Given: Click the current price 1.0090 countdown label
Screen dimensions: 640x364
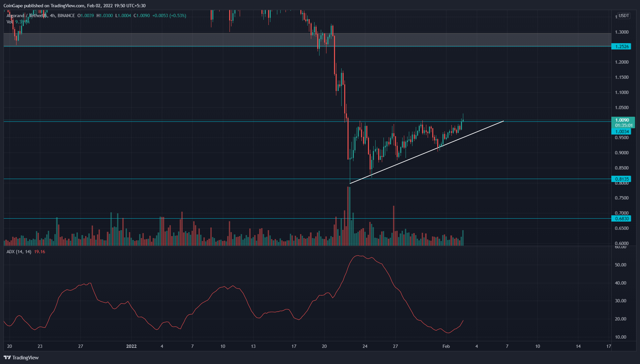Looking at the screenshot, I should 623,122.
